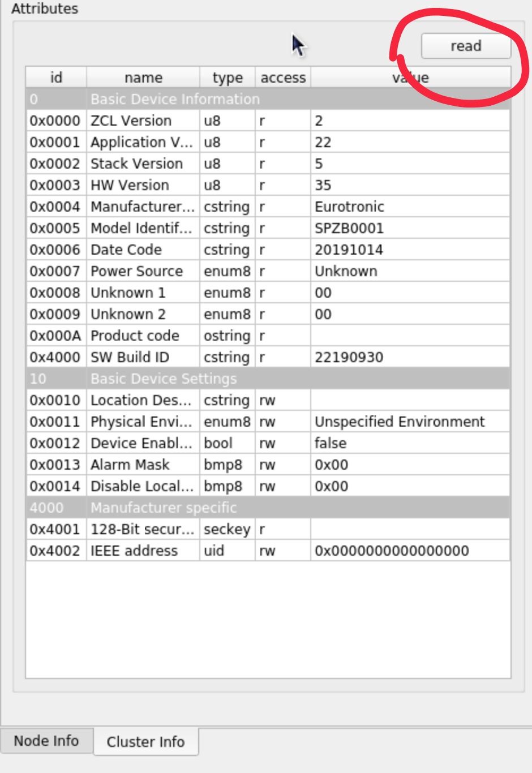Select the Disable Local... attribute
Screen dimensions: 532x773
[x=142, y=486]
